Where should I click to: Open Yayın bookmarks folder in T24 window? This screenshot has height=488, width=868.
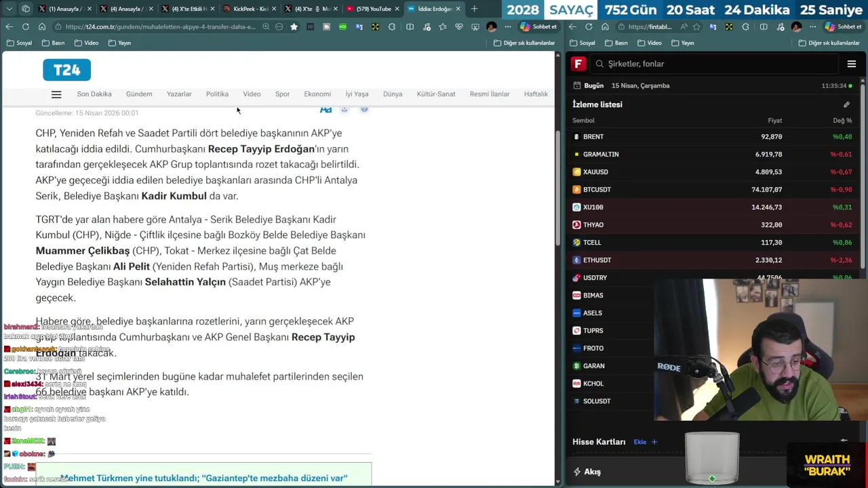point(119,43)
